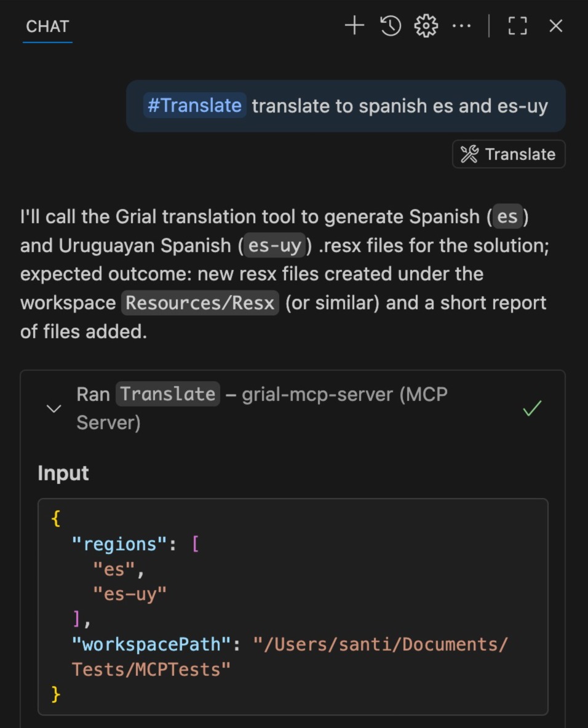Open the more actions ellipsis menu
Image resolution: width=588 pixels, height=728 pixels.
pos(461,26)
